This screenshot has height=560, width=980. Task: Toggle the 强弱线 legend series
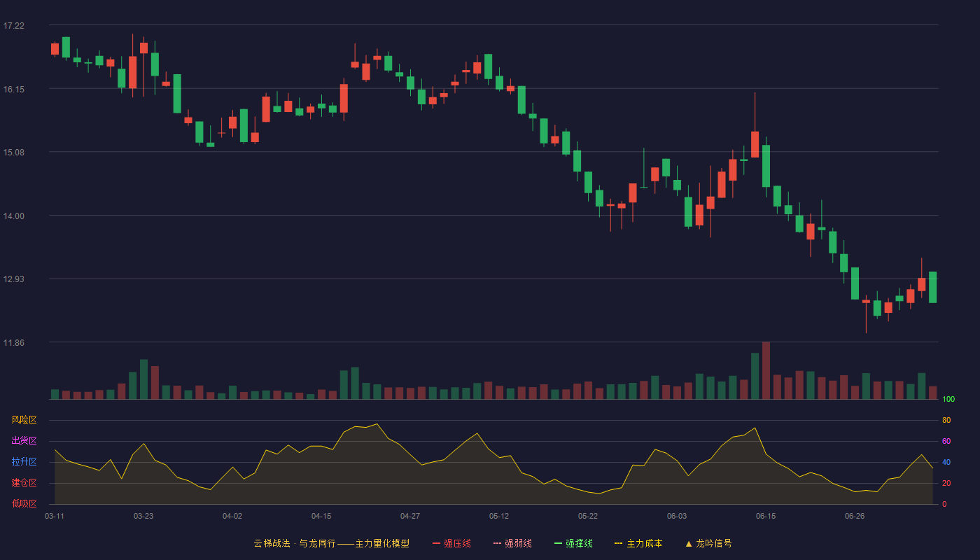pyautogui.click(x=512, y=543)
